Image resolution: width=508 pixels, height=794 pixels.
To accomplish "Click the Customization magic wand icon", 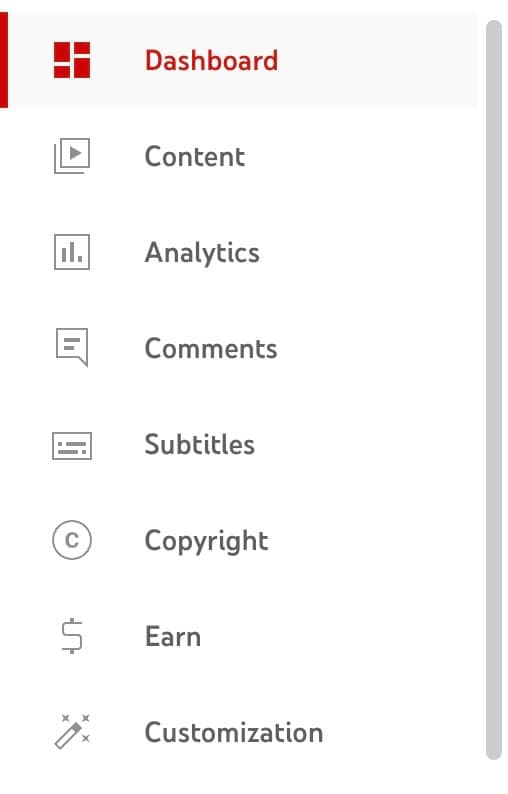I will point(72,732).
